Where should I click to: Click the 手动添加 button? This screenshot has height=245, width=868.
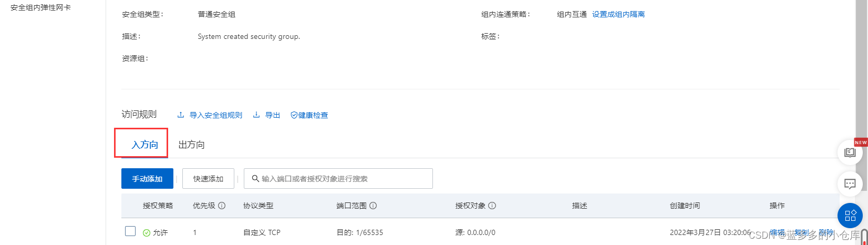pos(147,179)
